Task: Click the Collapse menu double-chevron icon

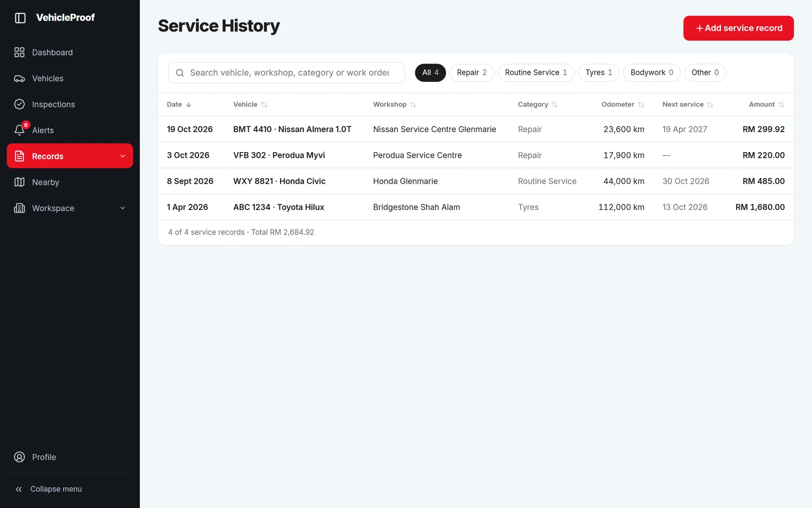Action: [19, 490]
